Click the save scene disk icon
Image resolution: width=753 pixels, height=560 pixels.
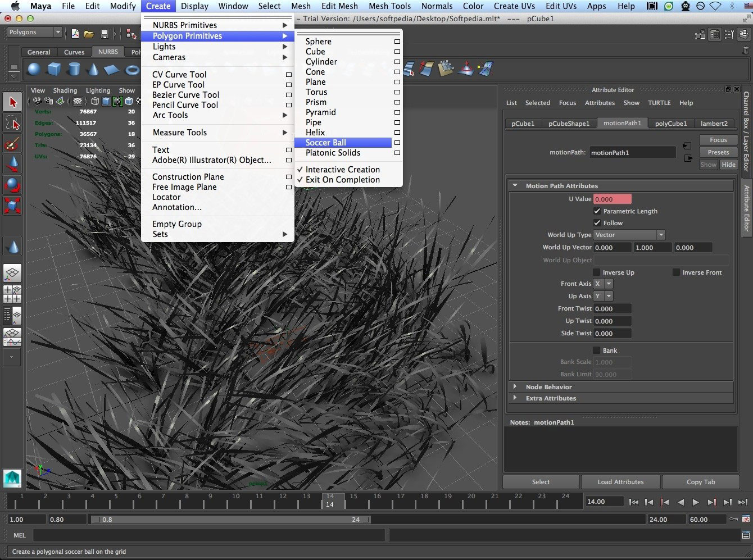pos(104,34)
